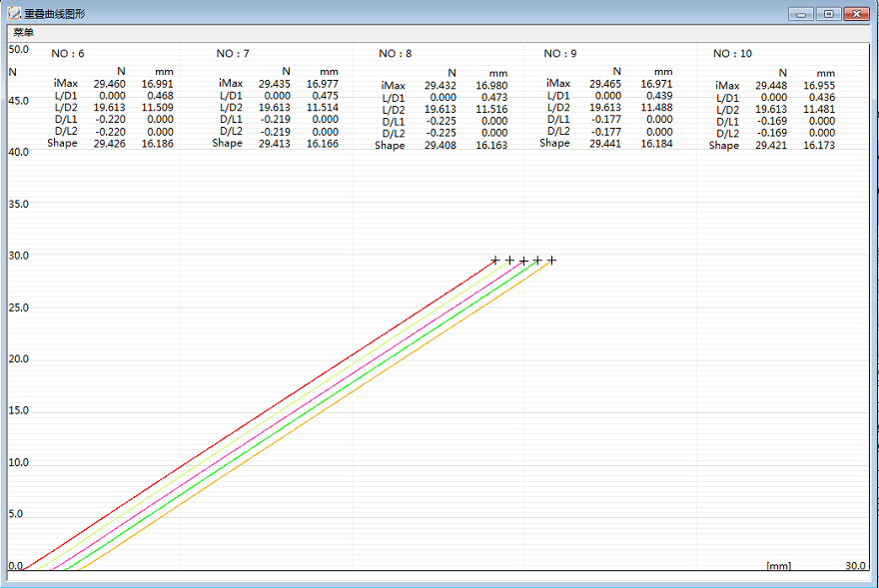The width and height of the screenshot is (879, 588).
Task: Click the NO : 6 data header
Action: [68, 53]
